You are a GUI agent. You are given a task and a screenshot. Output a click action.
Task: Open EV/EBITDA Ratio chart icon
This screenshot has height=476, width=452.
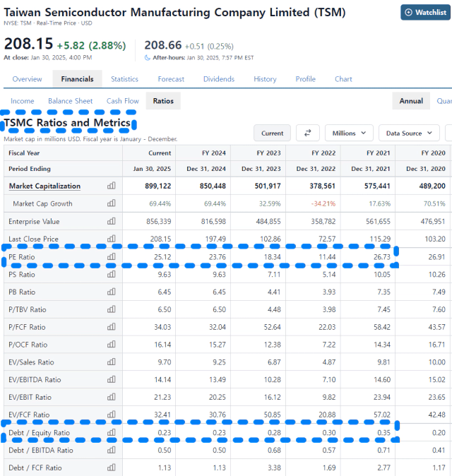click(x=111, y=380)
